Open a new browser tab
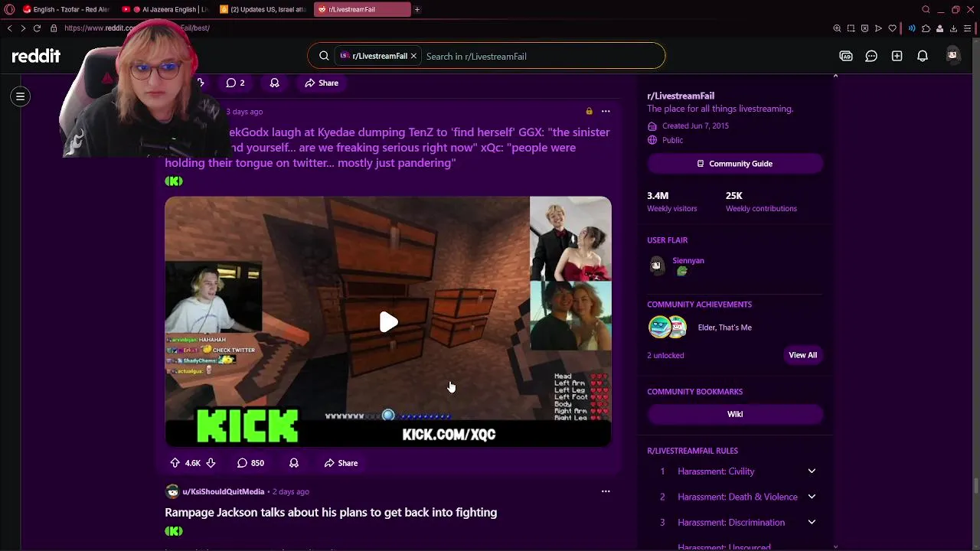Image resolution: width=980 pixels, height=551 pixels. tap(417, 9)
